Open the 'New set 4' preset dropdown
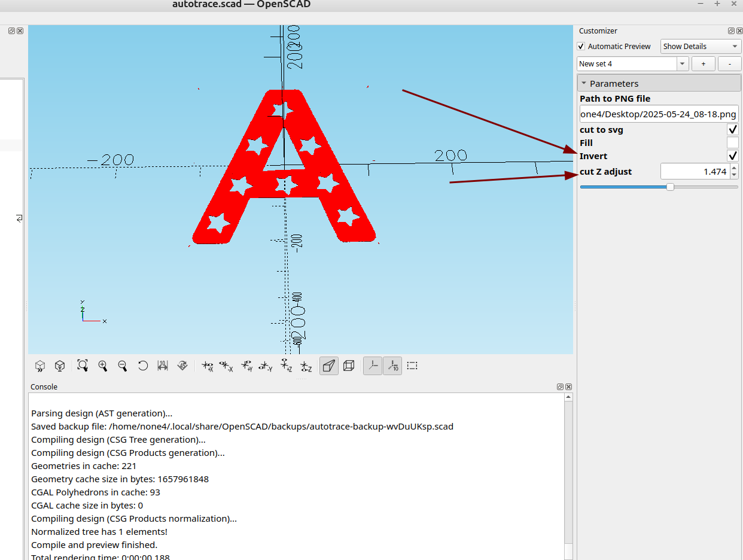This screenshot has height=560, width=743. point(683,63)
